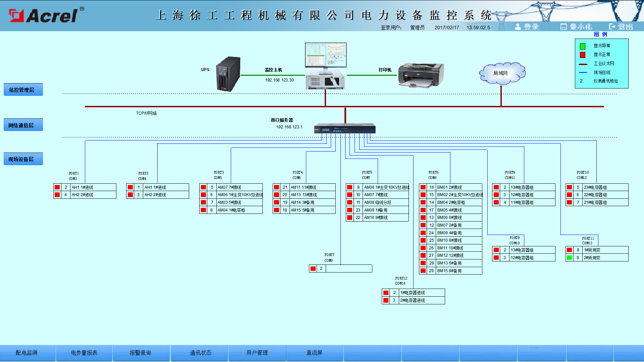Open the 通讯状态 tab
Viewport: 644px width, 362px height.
(201, 353)
